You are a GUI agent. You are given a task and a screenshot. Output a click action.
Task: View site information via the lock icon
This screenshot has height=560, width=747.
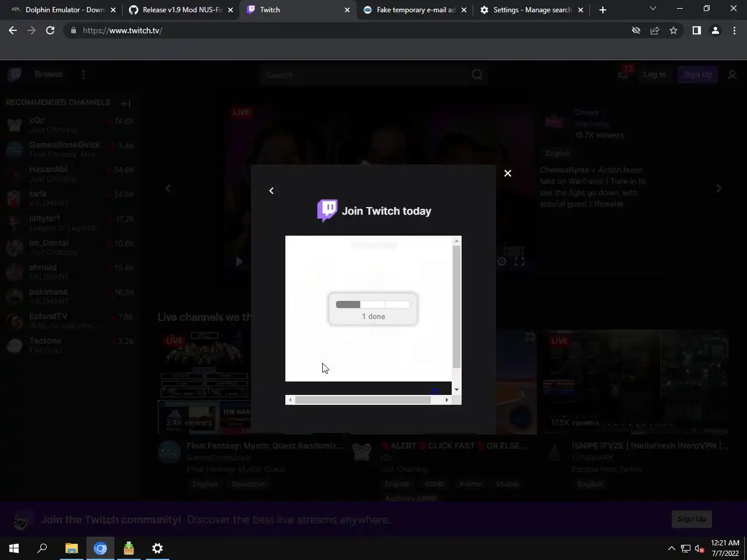click(73, 30)
